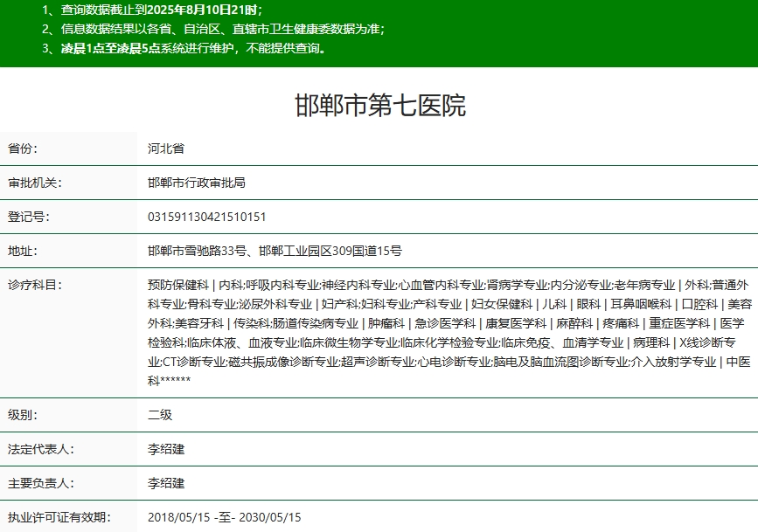Image resolution: width=758 pixels, height=532 pixels.
Task: Click the 审批机关 row label
Action: [35, 183]
